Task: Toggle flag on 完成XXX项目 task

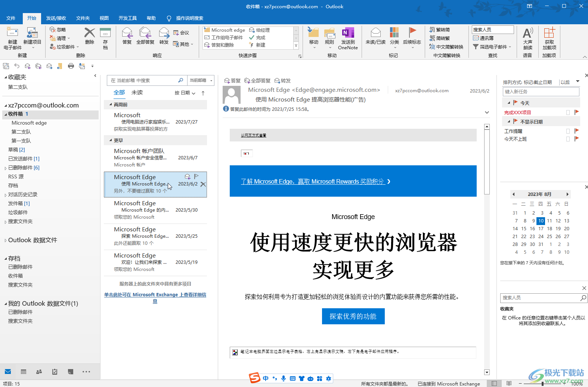Action: pyautogui.click(x=576, y=112)
